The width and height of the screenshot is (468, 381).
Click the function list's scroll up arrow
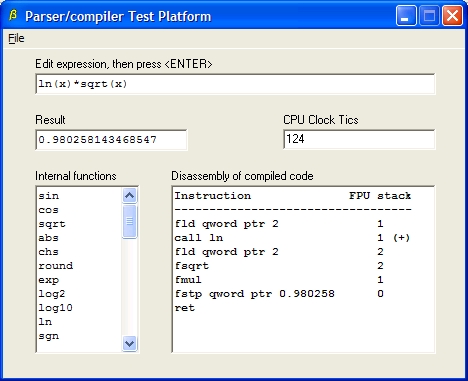coord(130,196)
